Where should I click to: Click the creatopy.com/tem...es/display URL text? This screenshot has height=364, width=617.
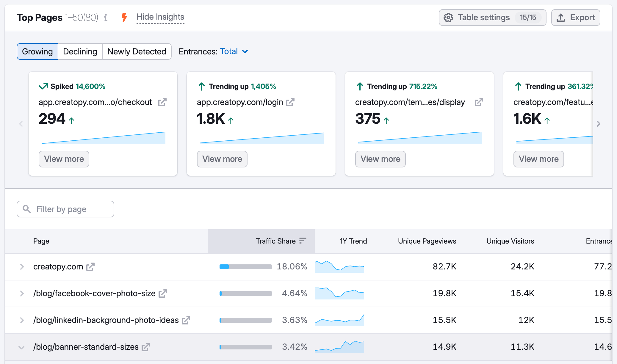[410, 102]
